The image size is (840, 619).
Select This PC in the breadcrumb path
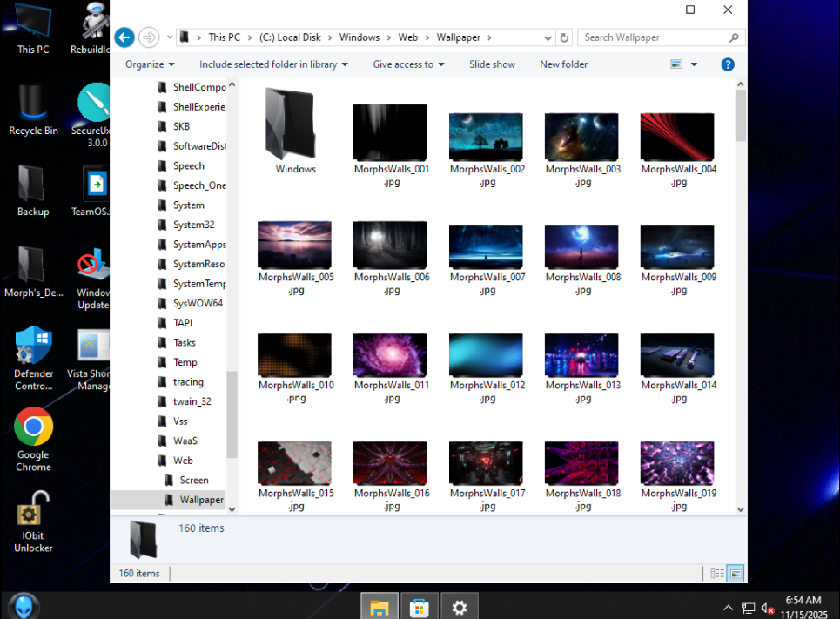click(225, 37)
